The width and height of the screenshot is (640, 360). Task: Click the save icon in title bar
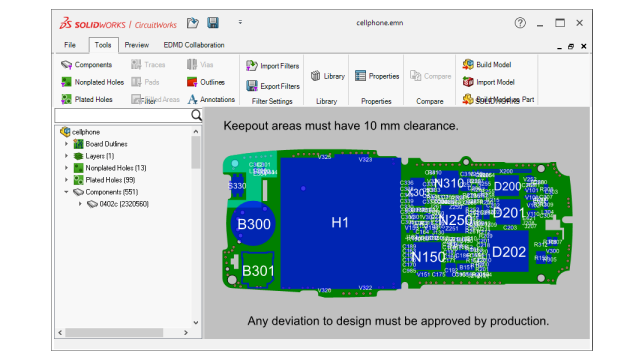coord(213,22)
